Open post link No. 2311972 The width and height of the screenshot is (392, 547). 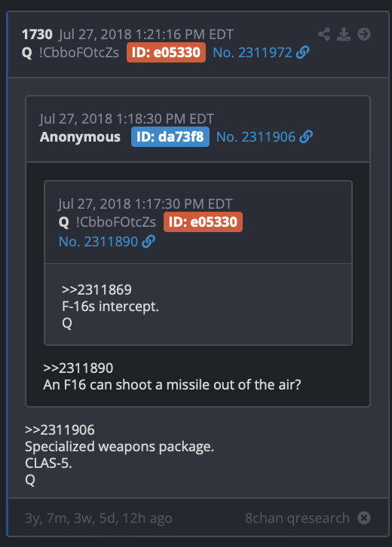point(253,53)
